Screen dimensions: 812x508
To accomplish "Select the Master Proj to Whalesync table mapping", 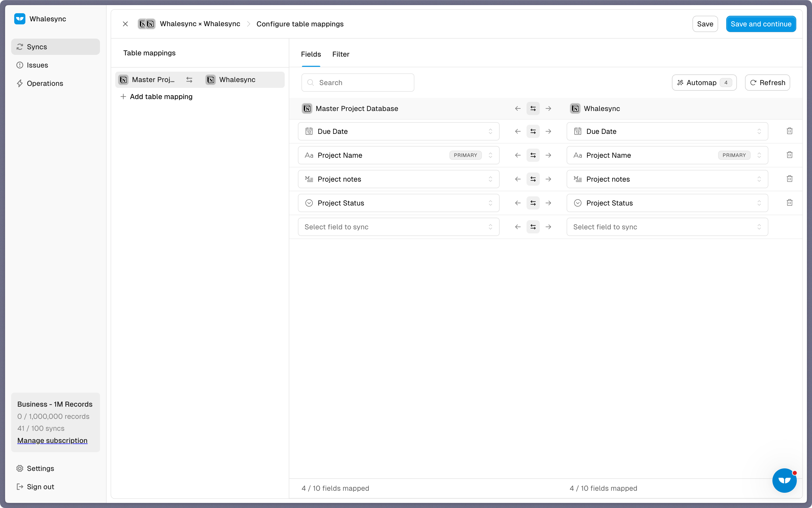I will pos(200,80).
